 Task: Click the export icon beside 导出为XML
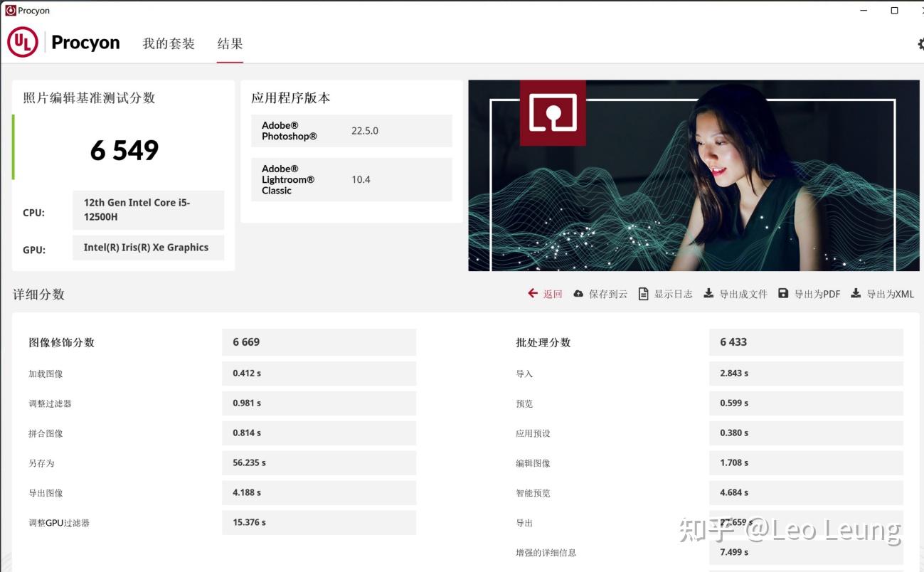pyautogui.click(x=855, y=293)
